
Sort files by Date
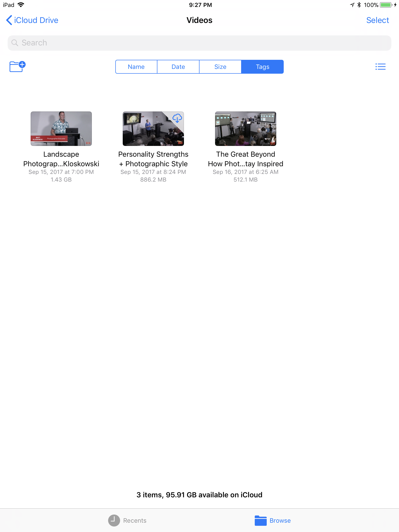pos(178,67)
